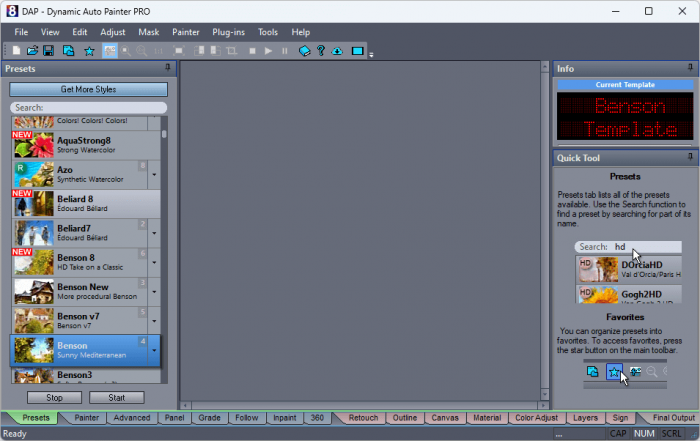Click the presets Search field
The image size is (700, 441).
(89, 107)
